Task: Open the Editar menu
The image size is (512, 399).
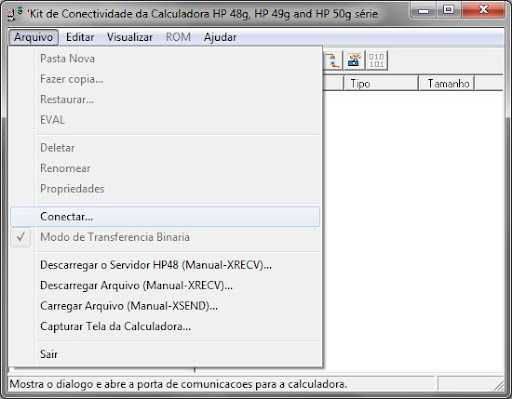Action: tap(80, 37)
